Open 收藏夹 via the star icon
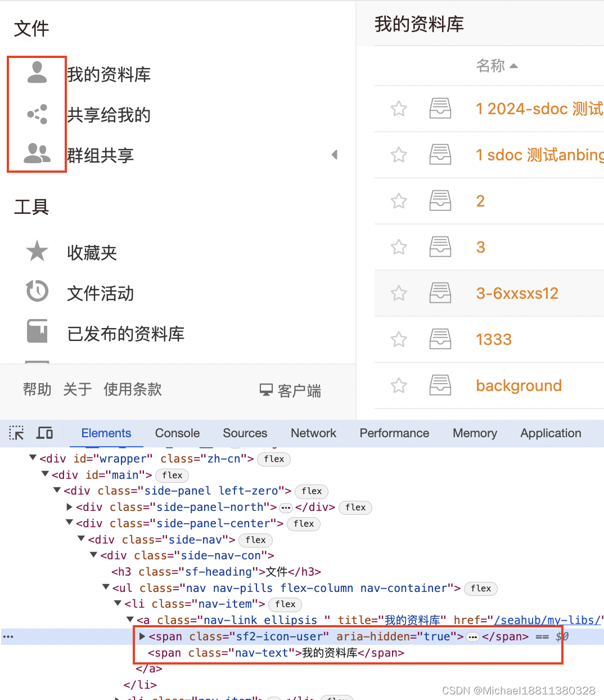 click(37, 251)
